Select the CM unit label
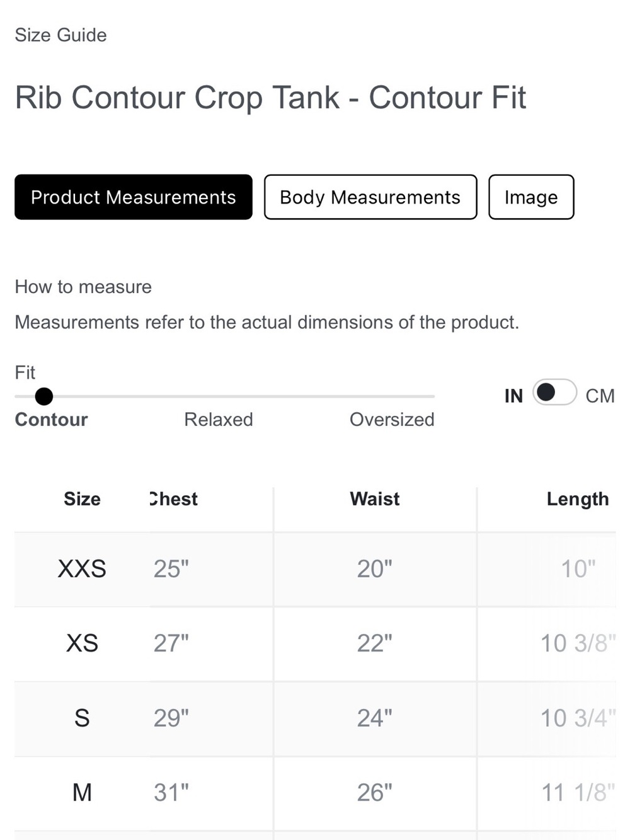630x840 pixels. pos(600,396)
